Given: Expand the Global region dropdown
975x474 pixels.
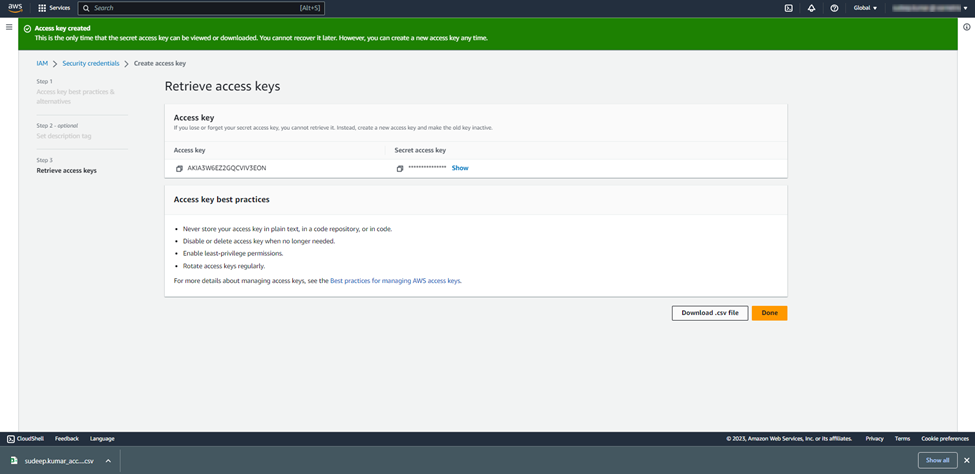Looking at the screenshot, I should (x=865, y=8).
